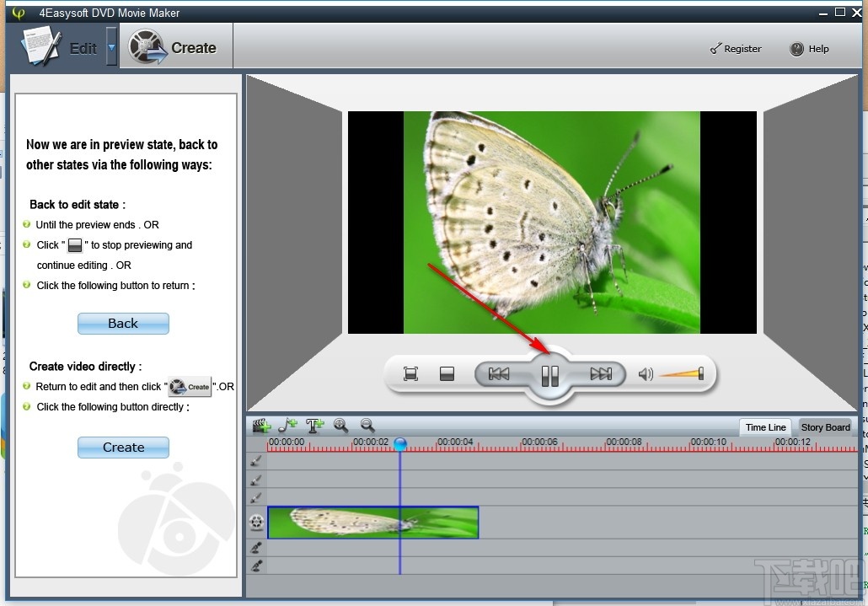Select the microphone icon on the audio track
This screenshot has width=868, height=606.
point(255,547)
